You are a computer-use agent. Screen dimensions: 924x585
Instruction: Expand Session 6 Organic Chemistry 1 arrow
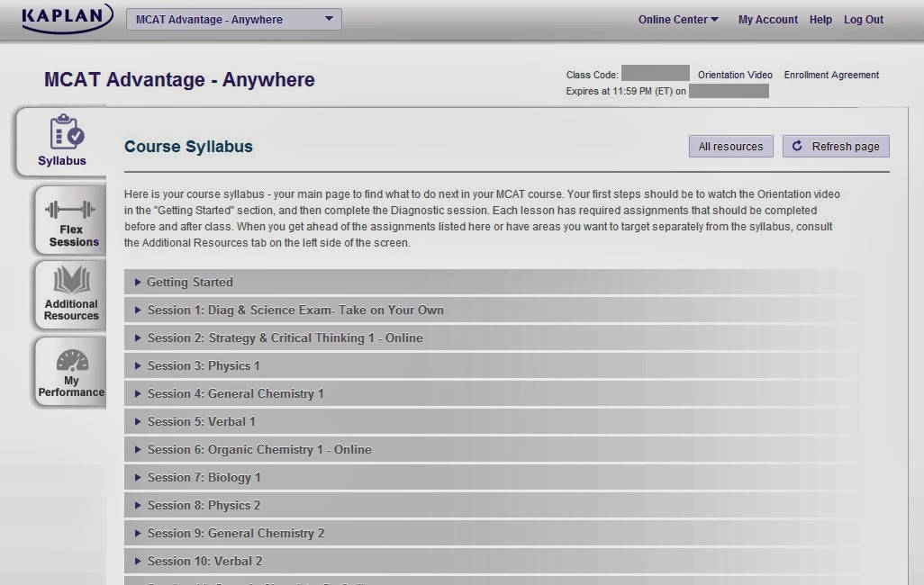coord(137,449)
